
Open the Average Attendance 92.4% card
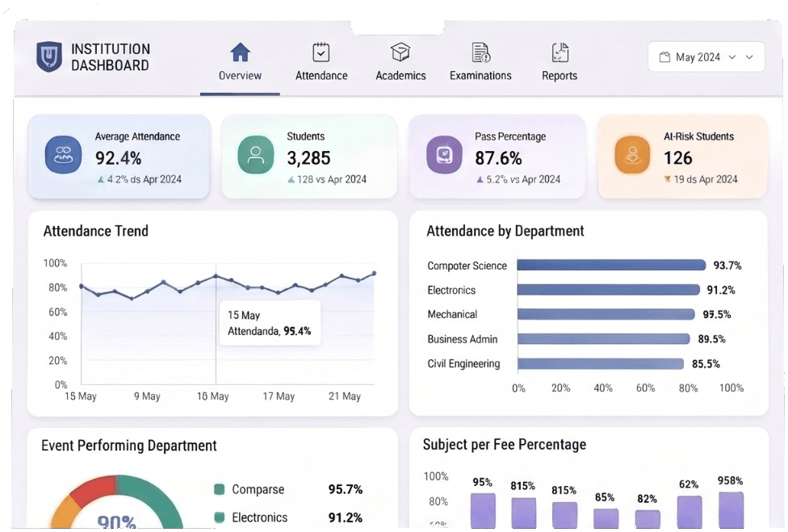pyautogui.click(x=119, y=157)
